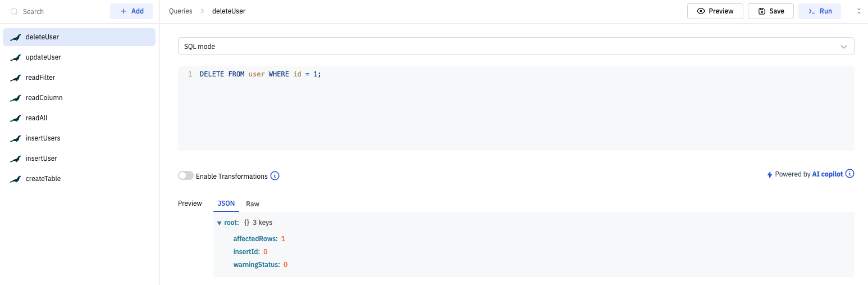The image size is (868, 285).
Task: Click the info icon beside Enable Transformations
Action: point(275,176)
